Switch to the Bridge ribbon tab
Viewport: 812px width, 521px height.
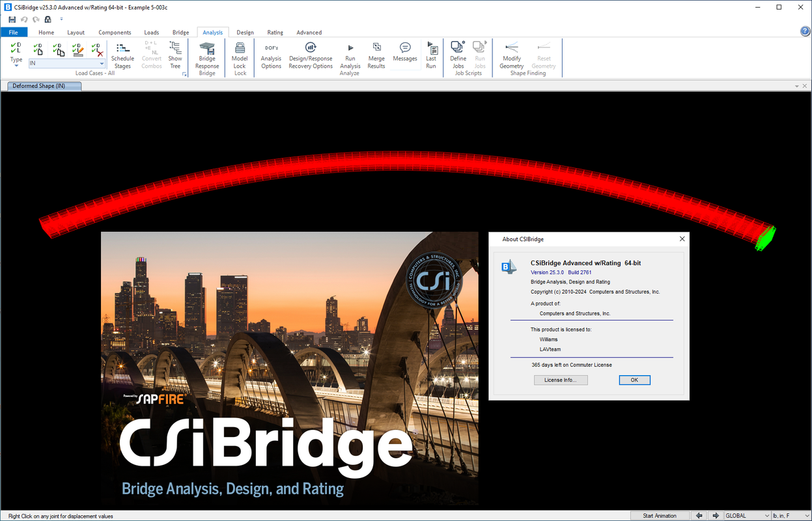[181, 32]
